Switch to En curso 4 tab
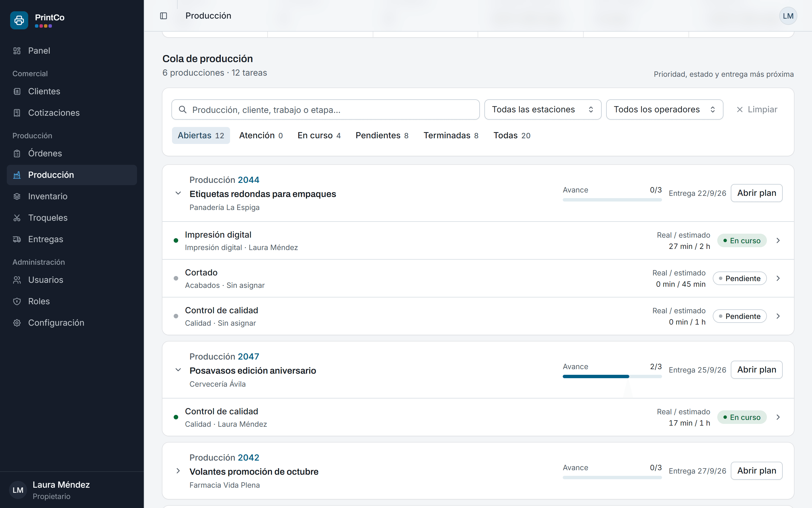Image resolution: width=812 pixels, height=508 pixels. [x=319, y=135]
